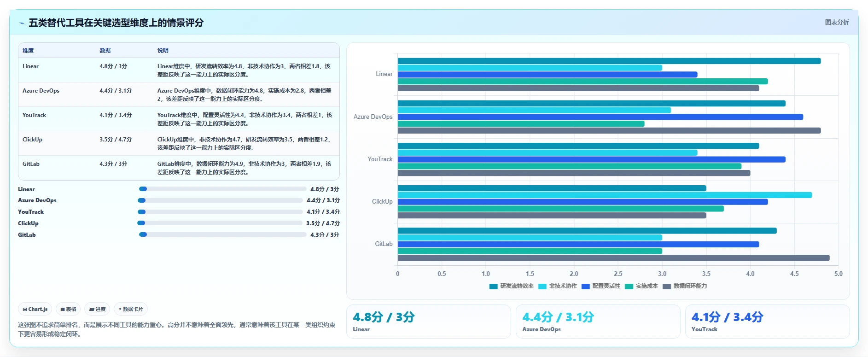Image resolution: width=868 pixels, height=357 pixels.
Task: Click the 3.5分 / 4.7分 label beside ClickUp's progress bar
Action: click(x=323, y=223)
